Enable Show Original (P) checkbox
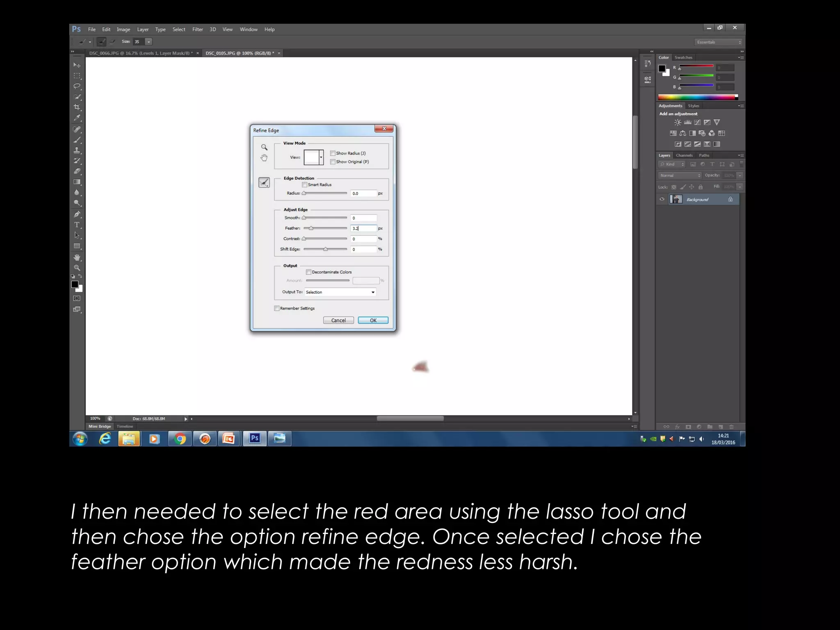Viewport: 840px width, 630px height. click(333, 162)
